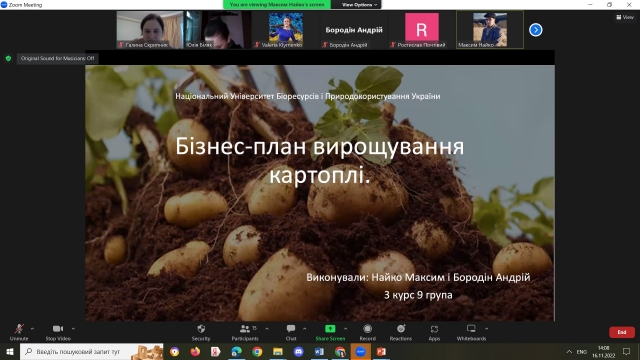Viewport: 640px width, 360px height.
Task: Open Windows notification center icon
Action: coord(627,351)
